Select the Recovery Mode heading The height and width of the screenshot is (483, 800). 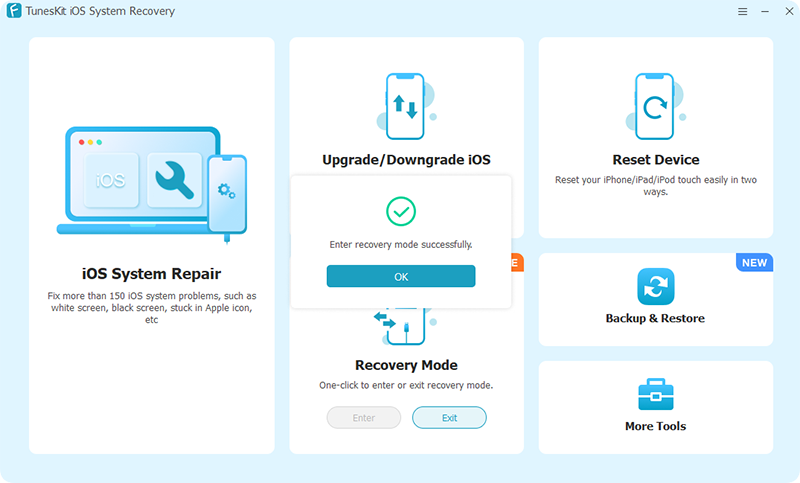[406, 365]
